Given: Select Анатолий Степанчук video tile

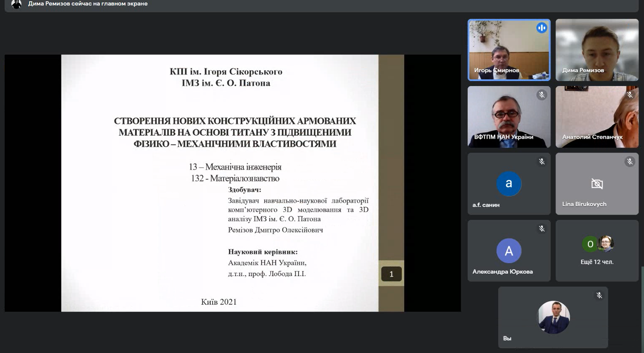Looking at the screenshot, I should point(597,117).
